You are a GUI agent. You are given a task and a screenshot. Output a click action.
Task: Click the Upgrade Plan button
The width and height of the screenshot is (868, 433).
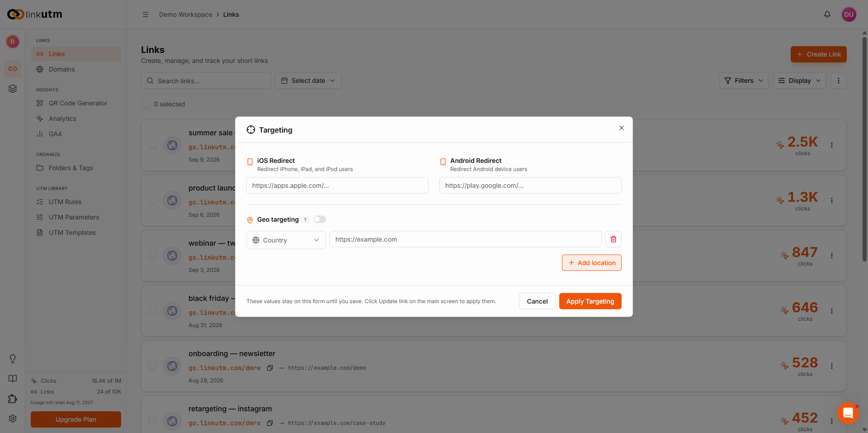pyautogui.click(x=76, y=419)
